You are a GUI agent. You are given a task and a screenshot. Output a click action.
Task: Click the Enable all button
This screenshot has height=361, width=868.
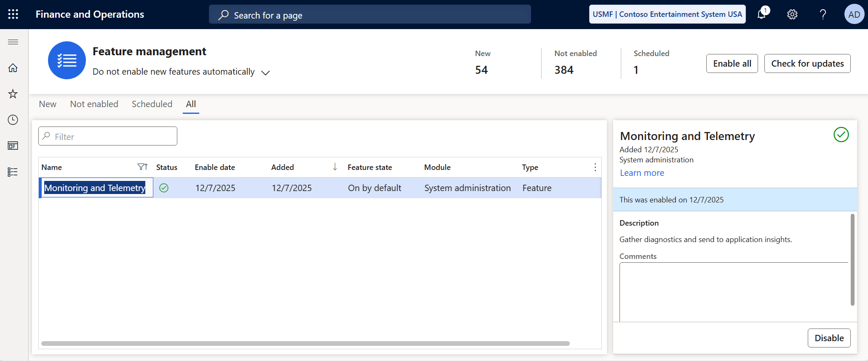pyautogui.click(x=732, y=64)
